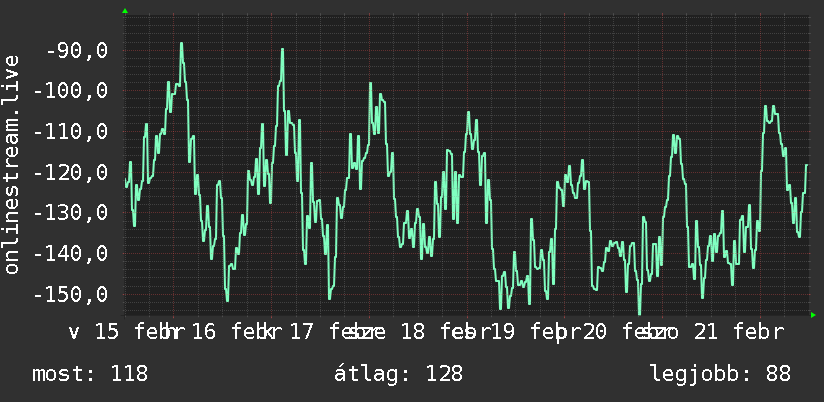The image size is (824, 402).
Task: Click the green arrow atop the y-axis
Action: click(125, 11)
